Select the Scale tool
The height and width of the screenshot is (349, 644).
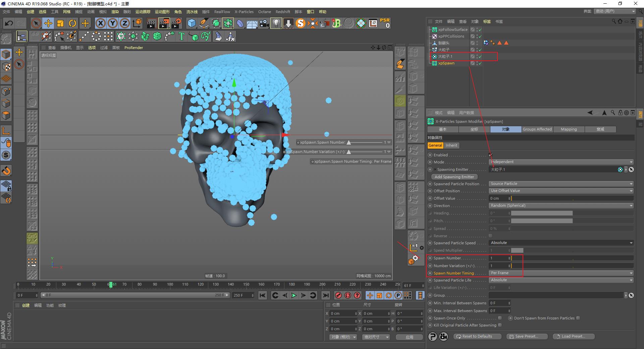pos(60,23)
